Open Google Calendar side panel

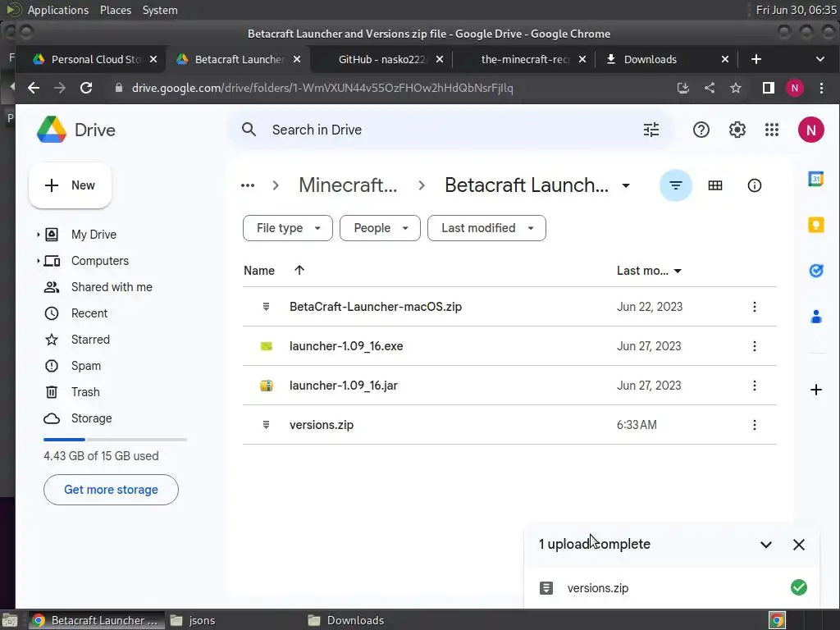tap(816, 179)
